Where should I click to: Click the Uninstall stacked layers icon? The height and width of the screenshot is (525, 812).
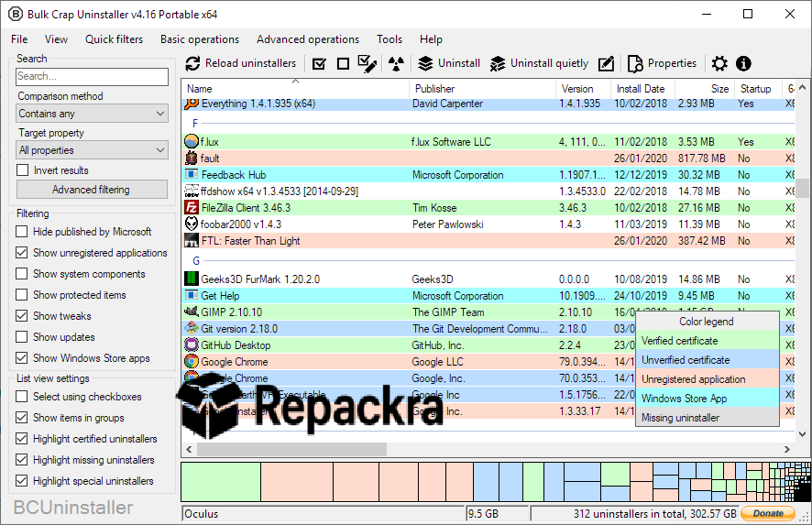pos(425,64)
